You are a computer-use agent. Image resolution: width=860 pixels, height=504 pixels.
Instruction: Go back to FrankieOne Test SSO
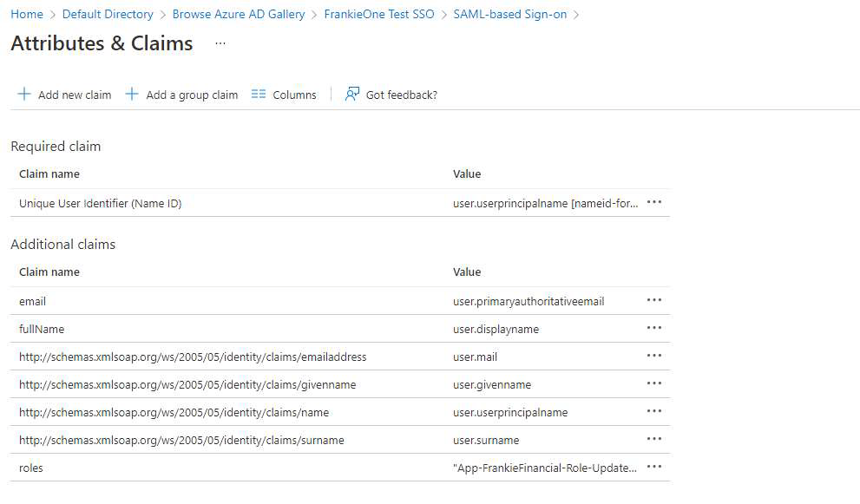click(378, 14)
